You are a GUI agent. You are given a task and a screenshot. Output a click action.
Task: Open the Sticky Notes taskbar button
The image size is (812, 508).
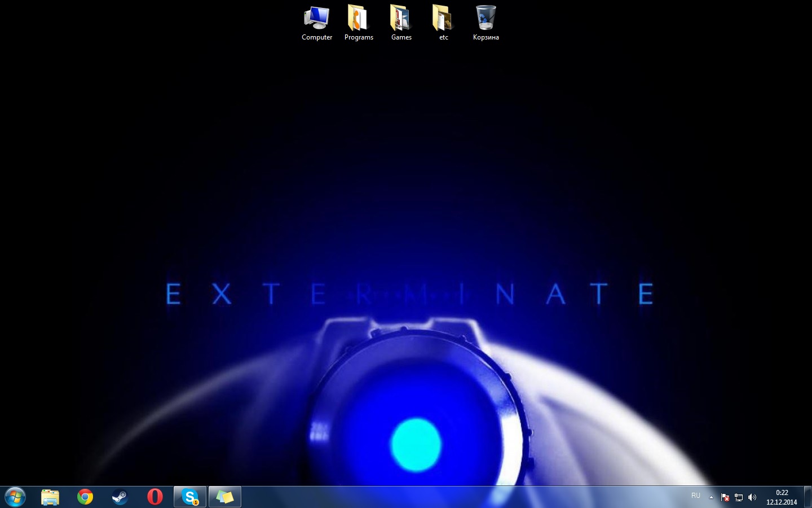pos(225,497)
